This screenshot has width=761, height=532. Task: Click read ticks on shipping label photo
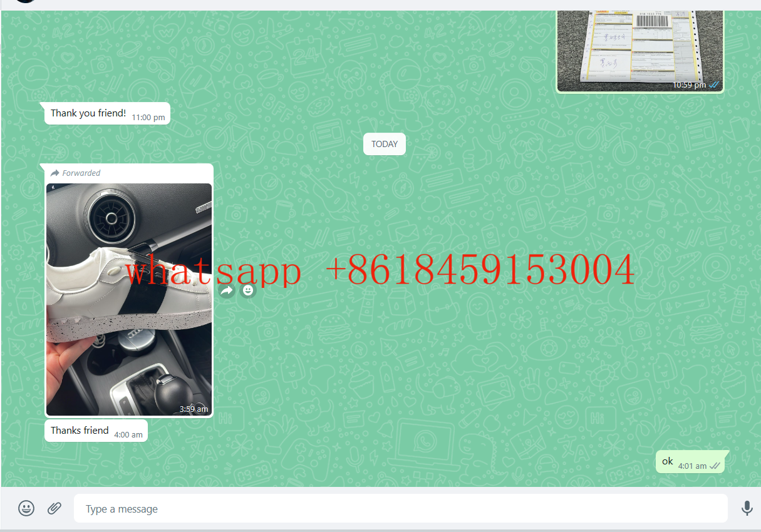[713, 85]
